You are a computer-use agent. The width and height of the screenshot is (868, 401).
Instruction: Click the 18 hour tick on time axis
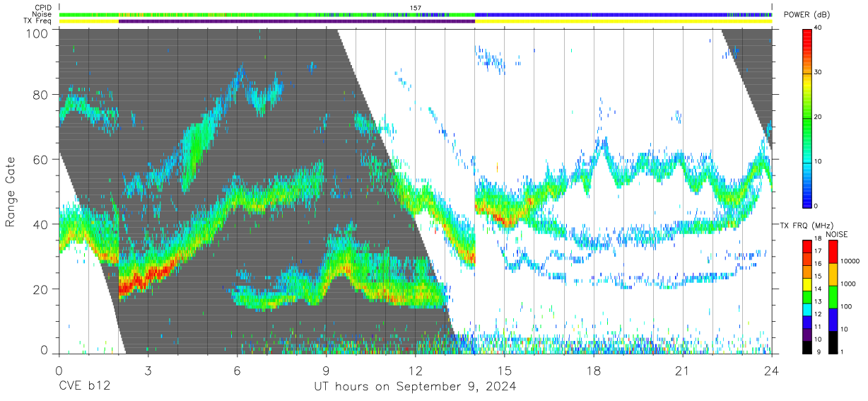[593, 371]
